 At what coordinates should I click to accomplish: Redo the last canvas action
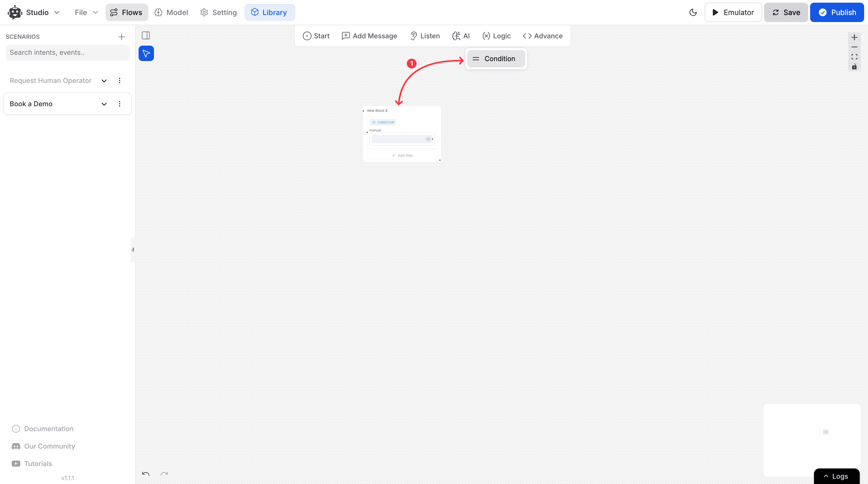click(x=164, y=474)
